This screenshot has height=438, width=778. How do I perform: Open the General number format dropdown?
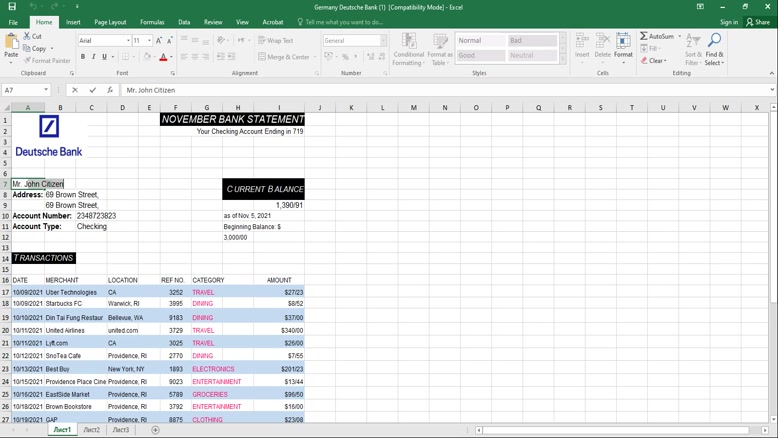point(383,40)
